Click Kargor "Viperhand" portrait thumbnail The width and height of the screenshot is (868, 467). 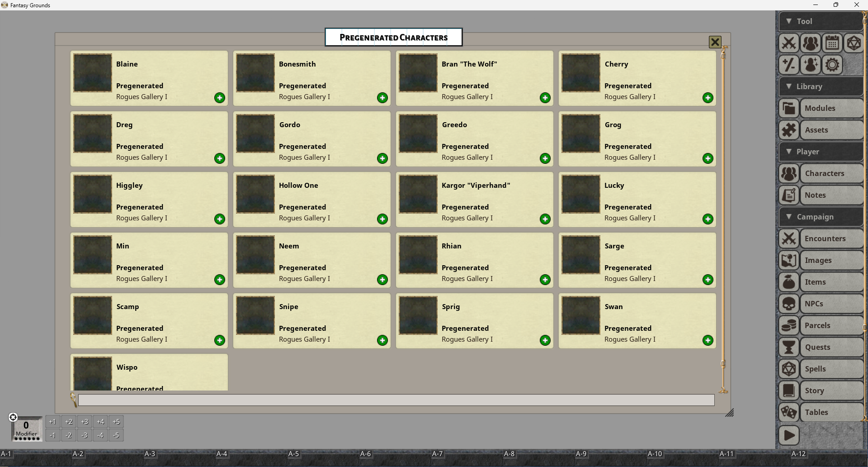pyautogui.click(x=418, y=194)
